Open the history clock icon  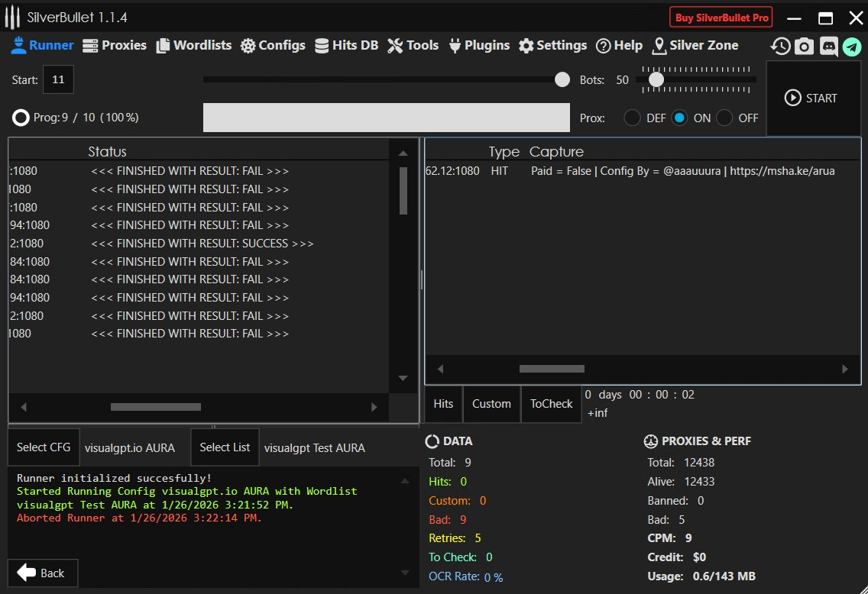pos(780,47)
